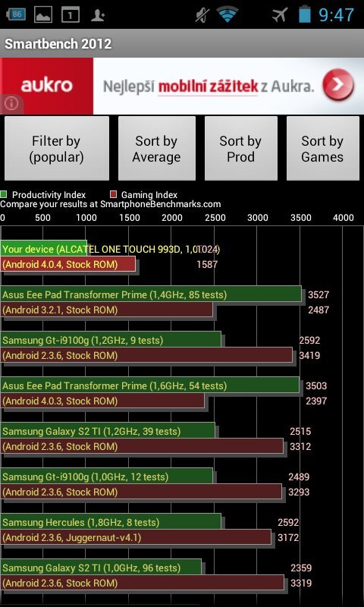Tap the 3527 productivity score

pyautogui.click(x=318, y=294)
